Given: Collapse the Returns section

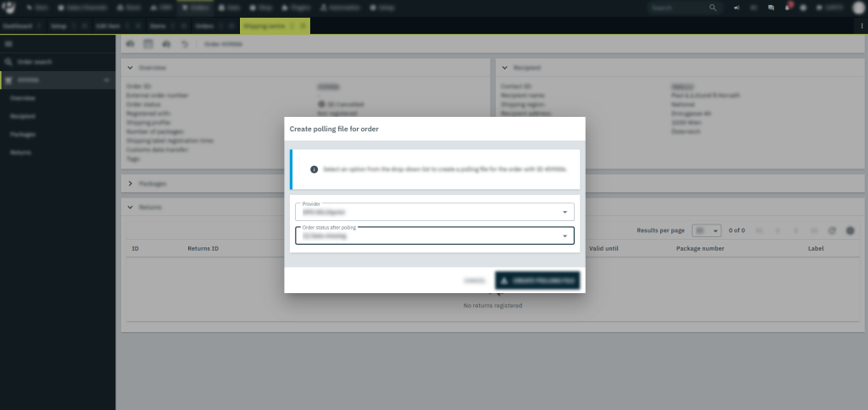Looking at the screenshot, I should (131, 207).
